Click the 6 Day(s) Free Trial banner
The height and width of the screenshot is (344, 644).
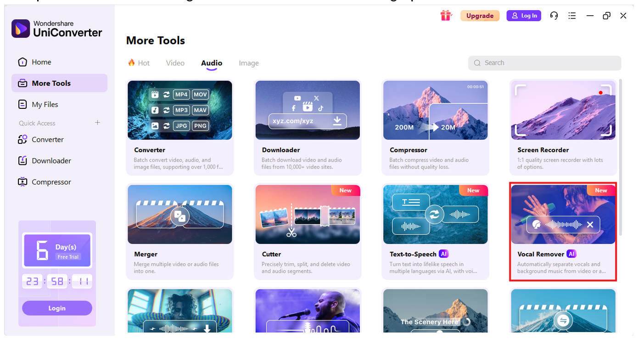57,250
